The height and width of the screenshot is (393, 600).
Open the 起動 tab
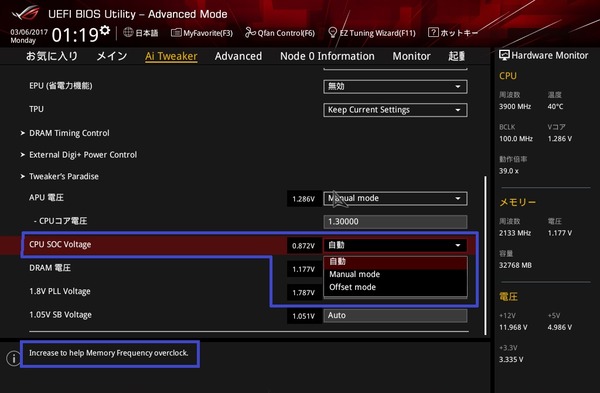point(457,56)
